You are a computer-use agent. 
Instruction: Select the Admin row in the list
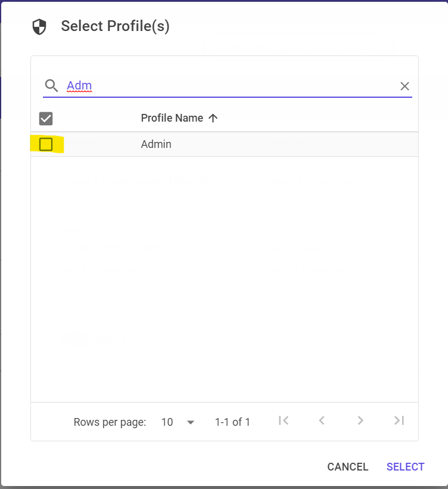156,144
